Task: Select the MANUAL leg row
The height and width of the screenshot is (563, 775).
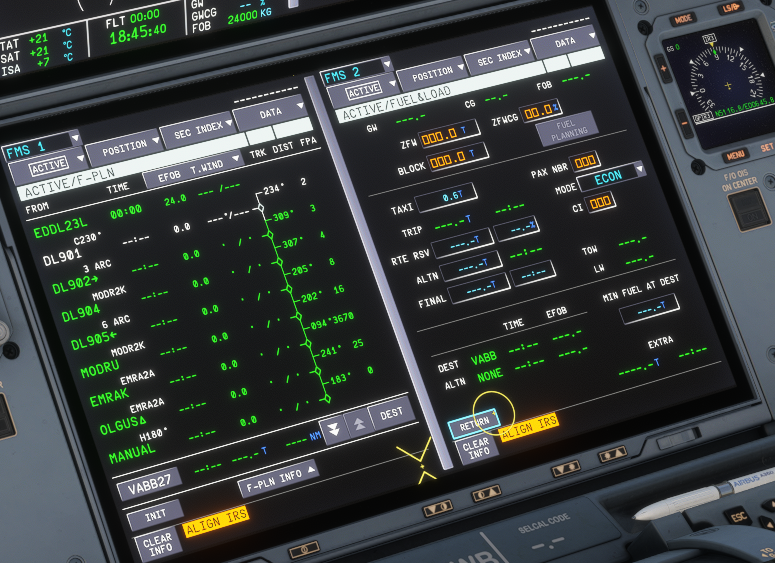Action: 132,453
